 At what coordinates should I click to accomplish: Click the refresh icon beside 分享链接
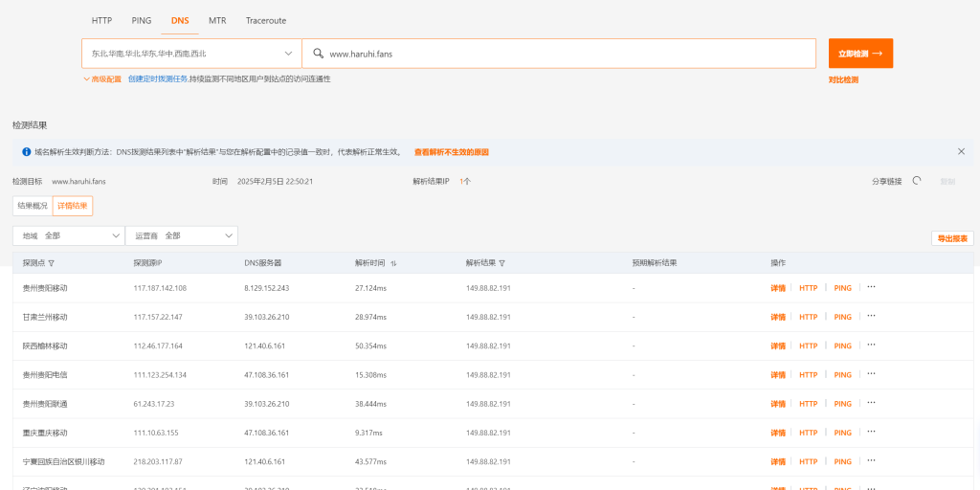[x=917, y=181]
